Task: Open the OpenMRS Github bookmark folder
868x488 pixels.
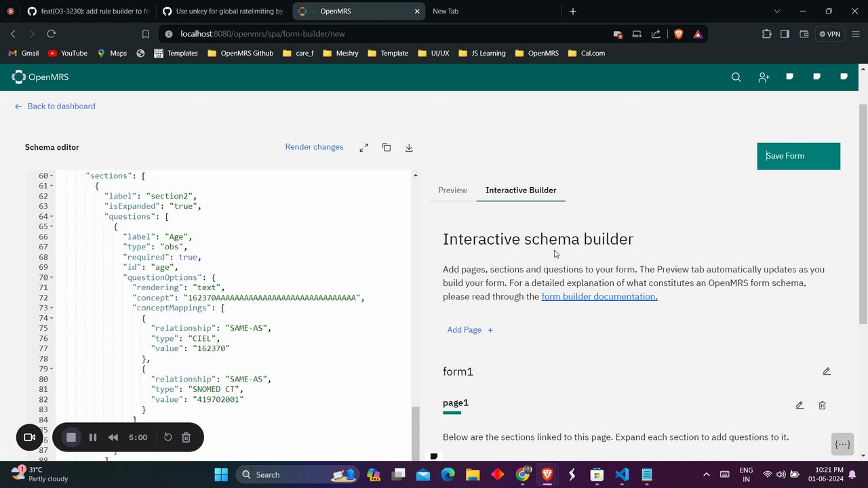Action: tap(241, 54)
